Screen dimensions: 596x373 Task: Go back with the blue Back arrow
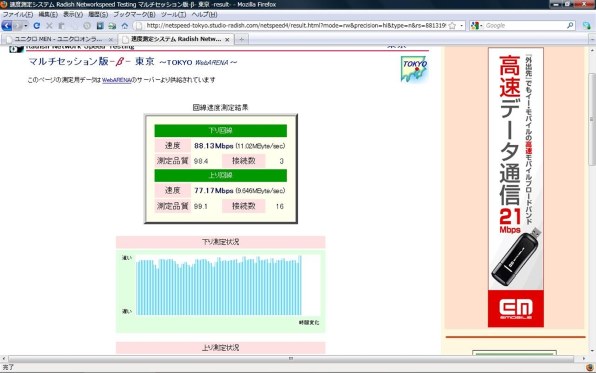(7, 26)
